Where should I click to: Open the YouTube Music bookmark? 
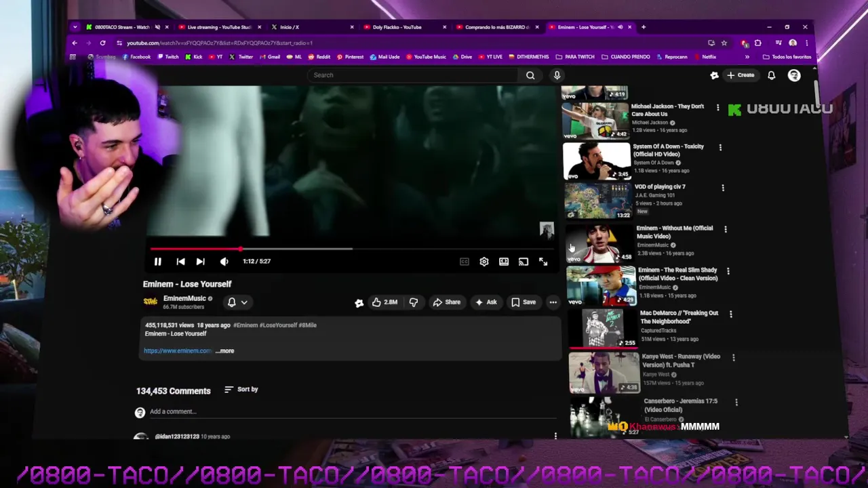point(426,57)
